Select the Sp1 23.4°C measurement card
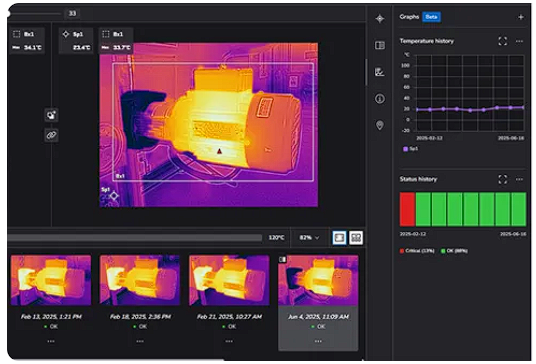This screenshot has width=536, height=364. tap(76, 41)
